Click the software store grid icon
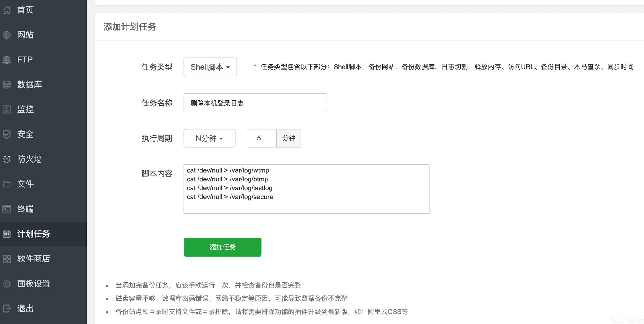644x324 pixels. (x=7, y=259)
